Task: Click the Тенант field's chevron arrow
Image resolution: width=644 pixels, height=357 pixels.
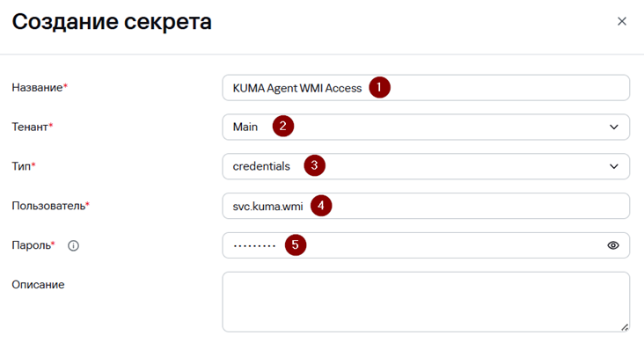Action: [x=613, y=127]
